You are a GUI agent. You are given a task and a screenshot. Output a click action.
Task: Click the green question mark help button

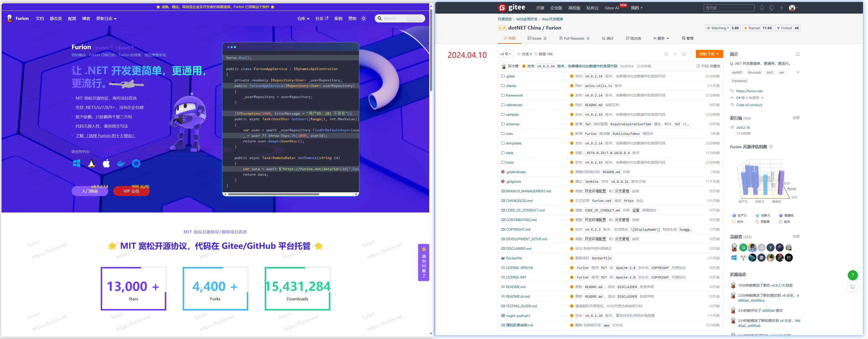point(853,275)
